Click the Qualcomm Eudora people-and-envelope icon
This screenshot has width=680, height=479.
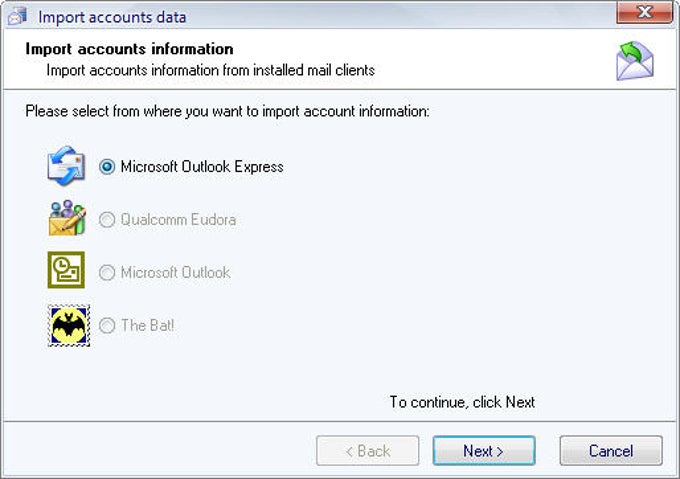tap(67, 218)
